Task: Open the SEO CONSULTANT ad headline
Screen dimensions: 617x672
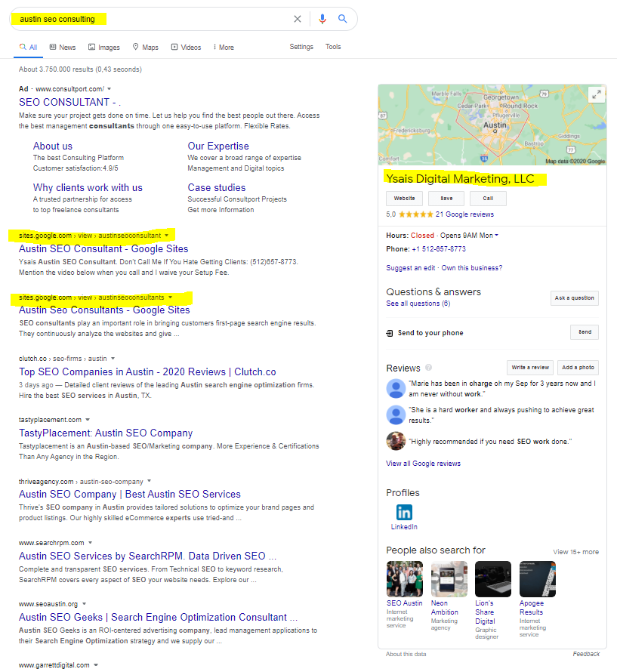Action: click(x=70, y=102)
